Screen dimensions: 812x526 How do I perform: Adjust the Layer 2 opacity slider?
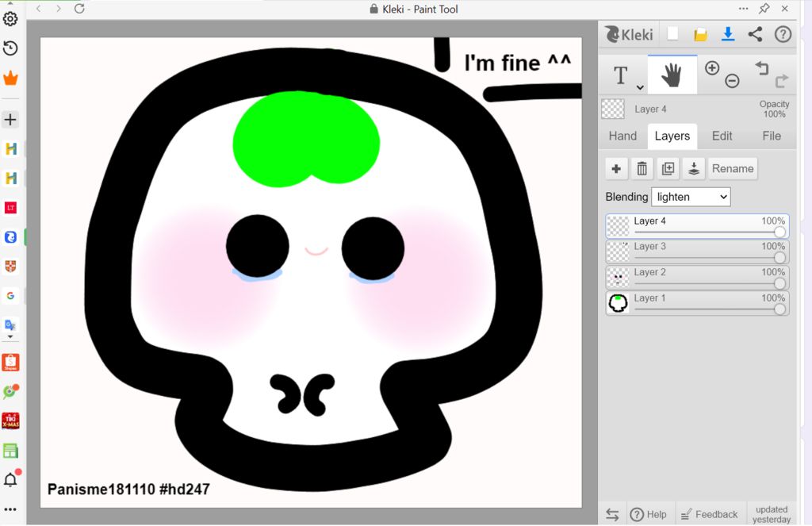point(709,283)
